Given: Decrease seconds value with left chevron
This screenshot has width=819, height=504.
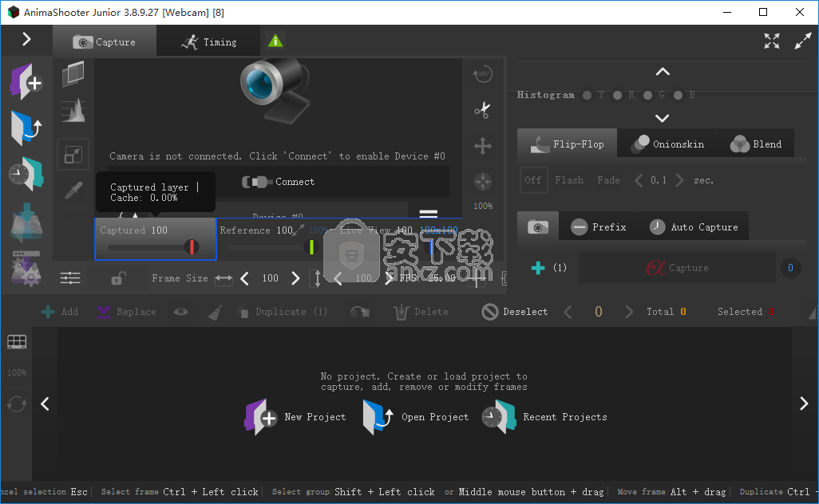Looking at the screenshot, I should 639,180.
